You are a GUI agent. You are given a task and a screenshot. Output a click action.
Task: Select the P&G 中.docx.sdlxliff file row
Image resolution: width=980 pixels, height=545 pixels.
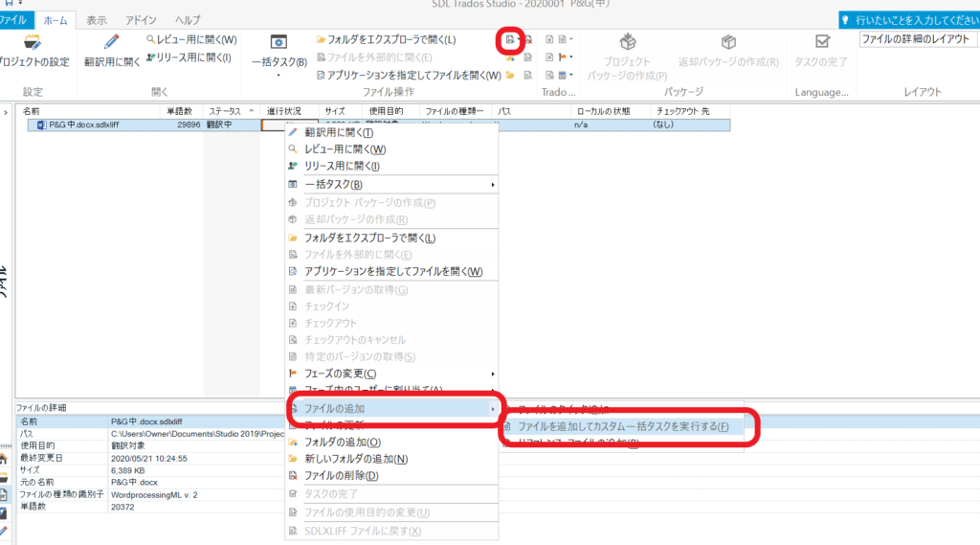(379, 125)
